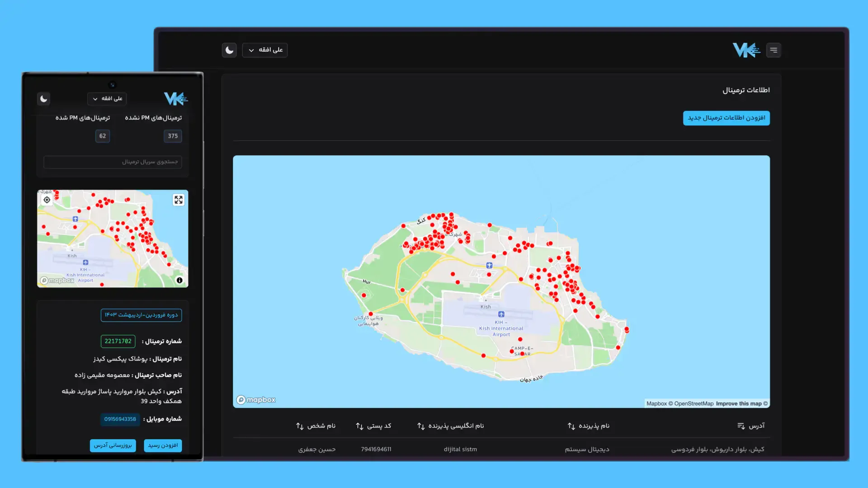The width and height of the screenshot is (868, 488).
Task: Open map info icon on phone map
Action: (179, 281)
